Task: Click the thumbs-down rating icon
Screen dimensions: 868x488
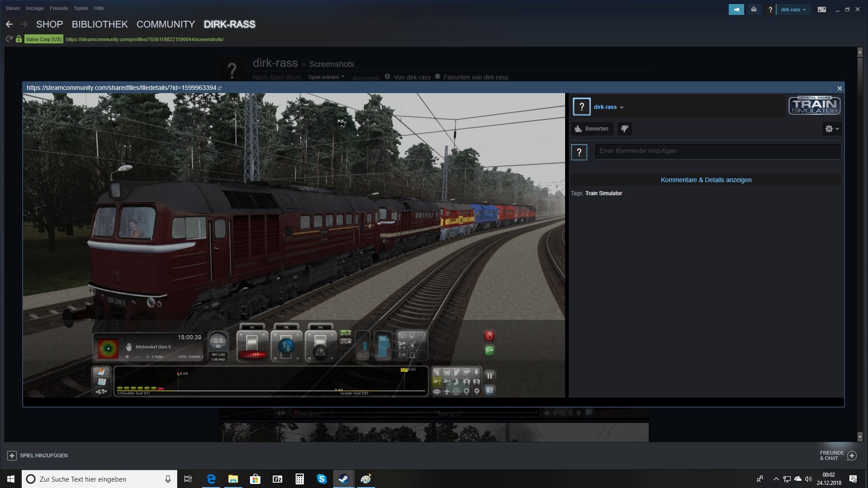Action: pyautogui.click(x=624, y=129)
